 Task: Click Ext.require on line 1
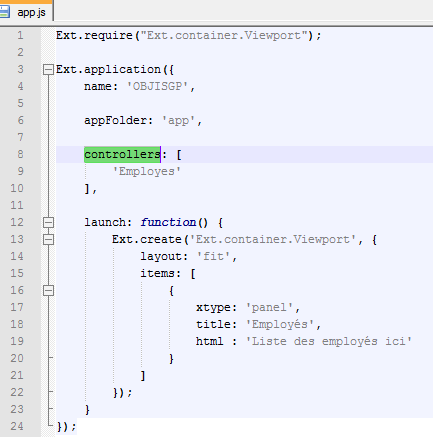pyautogui.click(x=94, y=35)
